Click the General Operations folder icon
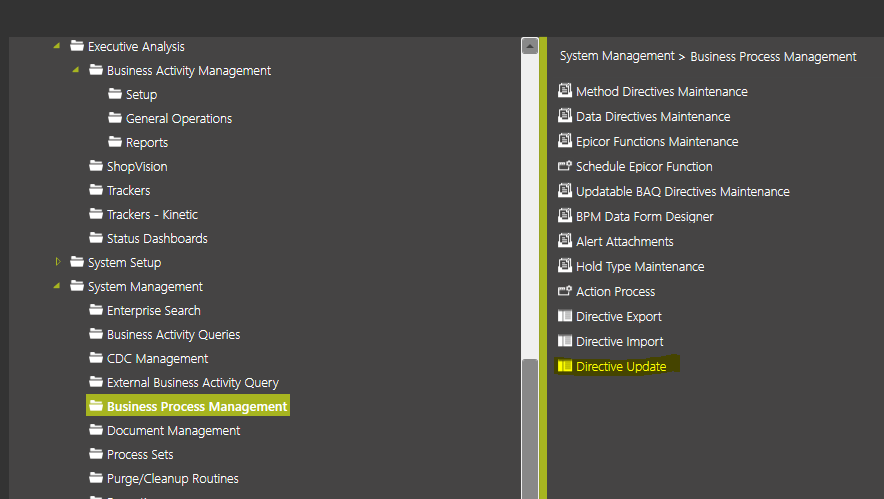884x499 pixels. point(115,118)
